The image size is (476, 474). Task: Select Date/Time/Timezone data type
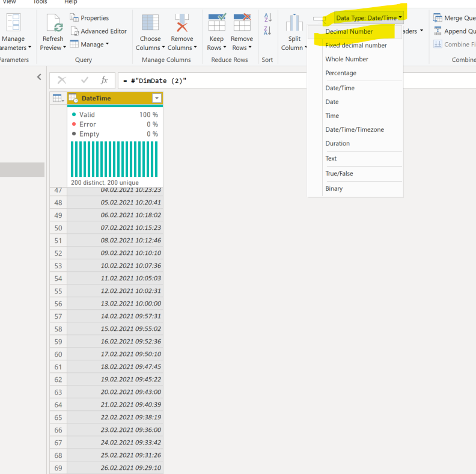355,129
